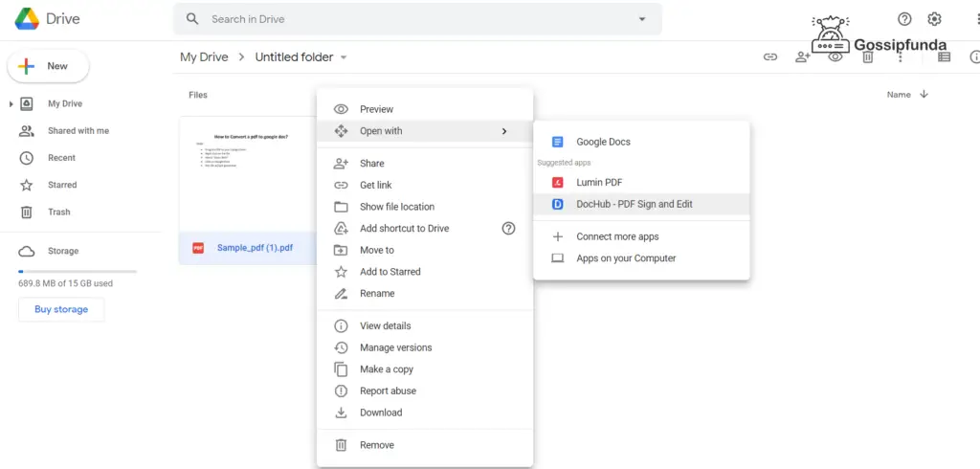Choose Report abuse menu entry
The width and height of the screenshot is (980, 469).
coord(425,391)
